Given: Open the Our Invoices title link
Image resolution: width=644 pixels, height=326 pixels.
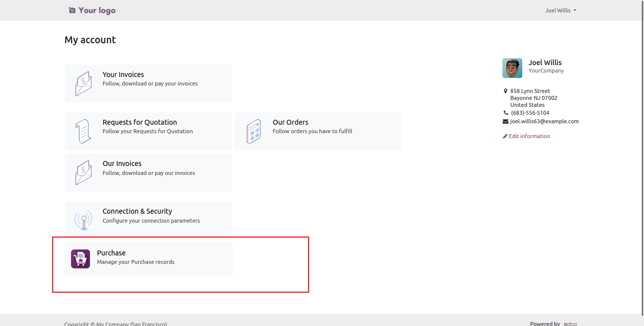Looking at the screenshot, I should click(x=122, y=163).
